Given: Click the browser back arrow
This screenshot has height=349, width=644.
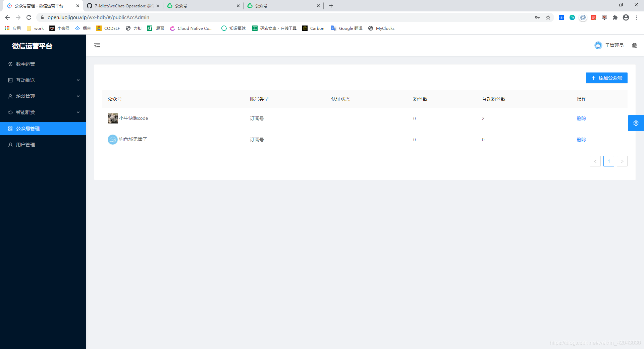Looking at the screenshot, I should (x=7, y=17).
